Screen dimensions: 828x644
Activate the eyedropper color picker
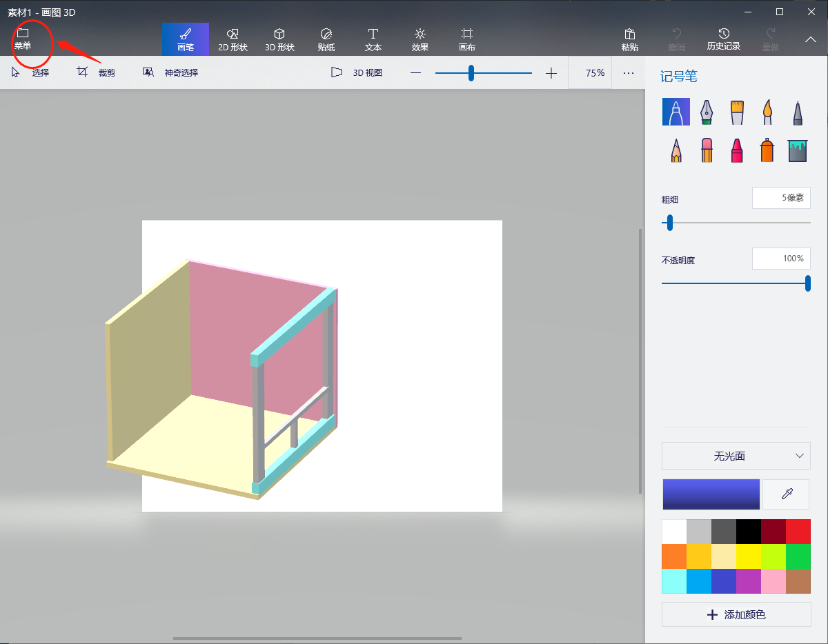coord(785,494)
